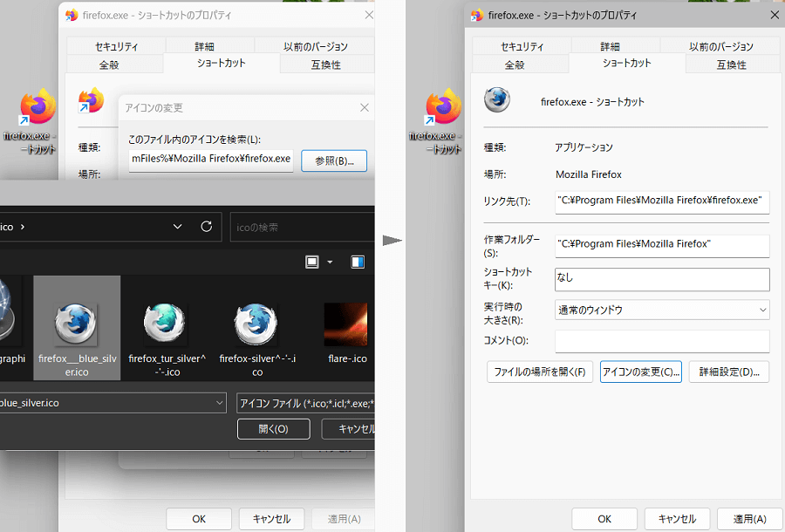Open 詳細 tab in right properties window
Viewport: 785px width, 532px height.
(611, 46)
